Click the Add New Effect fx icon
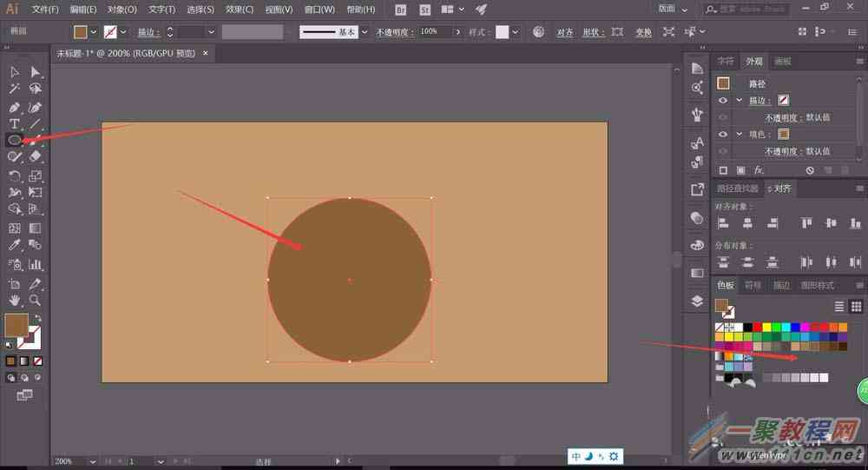This screenshot has width=868, height=470. pos(759,170)
